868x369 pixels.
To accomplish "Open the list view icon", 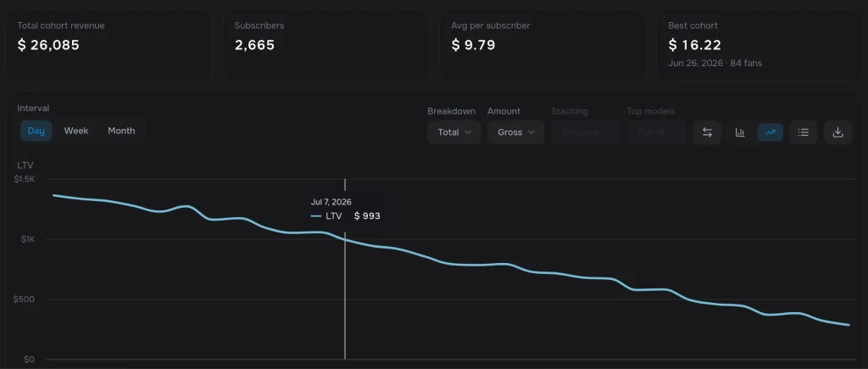I will pos(804,132).
